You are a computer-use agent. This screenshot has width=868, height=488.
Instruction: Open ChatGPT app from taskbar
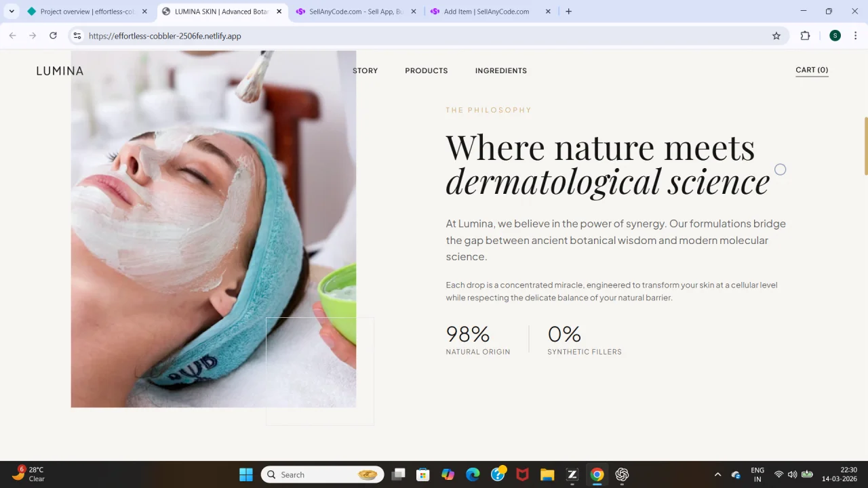tap(622, 474)
